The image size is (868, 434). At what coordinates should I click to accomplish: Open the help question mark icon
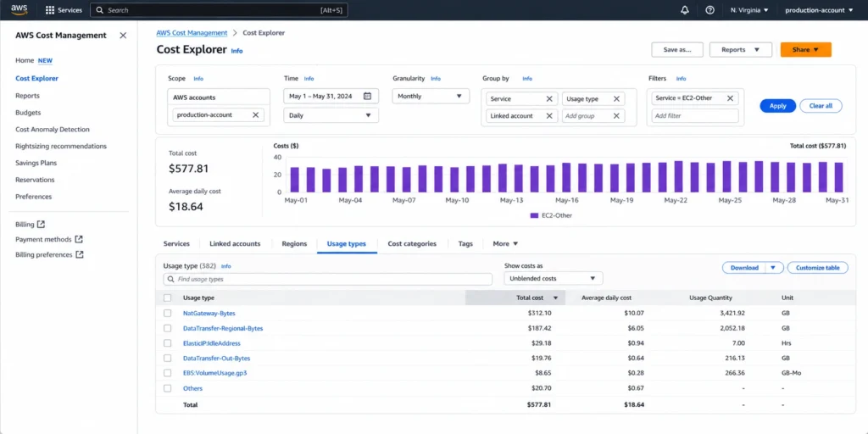709,10
